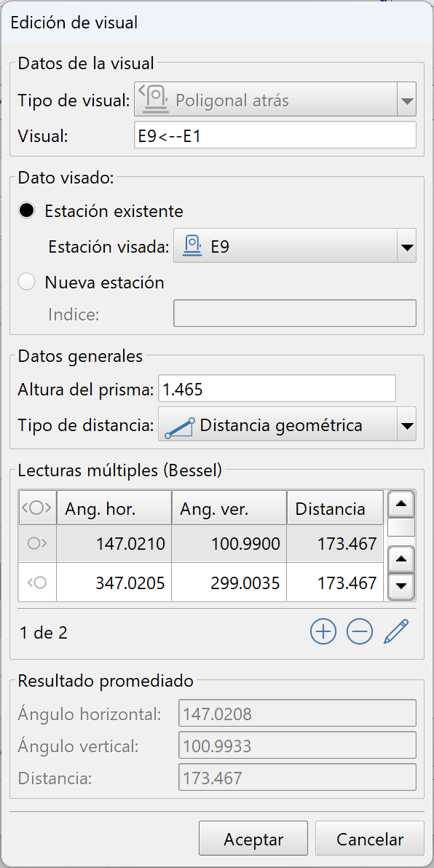Click the Visual text field E9<--E1
434x868 pixels.
(x=275, y=135)
